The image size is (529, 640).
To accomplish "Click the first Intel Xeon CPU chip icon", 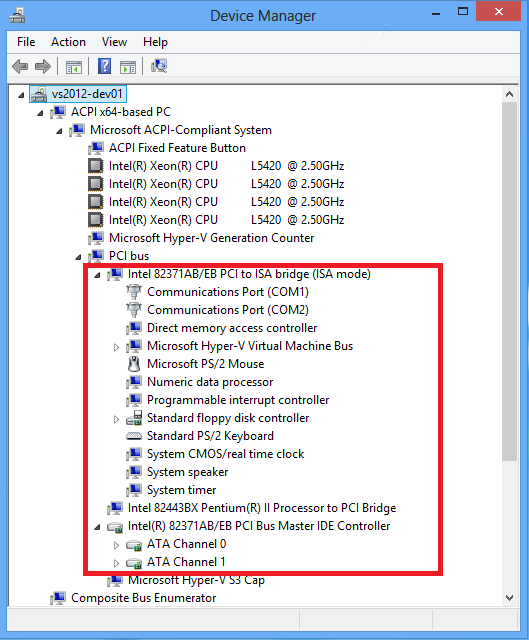I will pyautogui.click(x=96, y=166).
